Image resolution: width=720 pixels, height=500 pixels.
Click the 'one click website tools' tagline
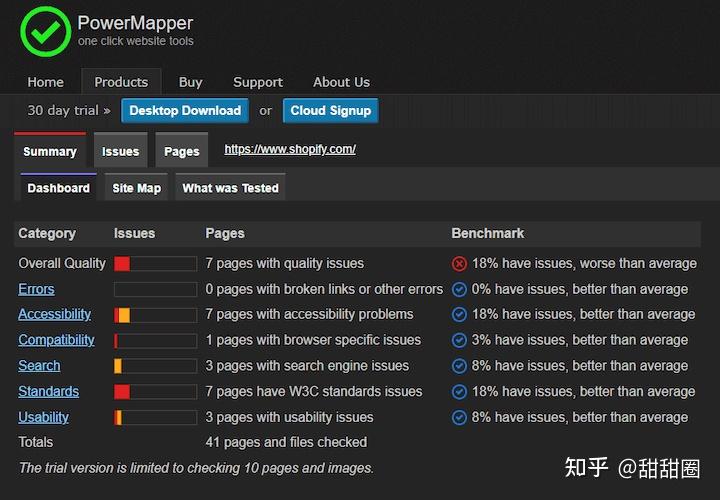(x=135, y=41)
